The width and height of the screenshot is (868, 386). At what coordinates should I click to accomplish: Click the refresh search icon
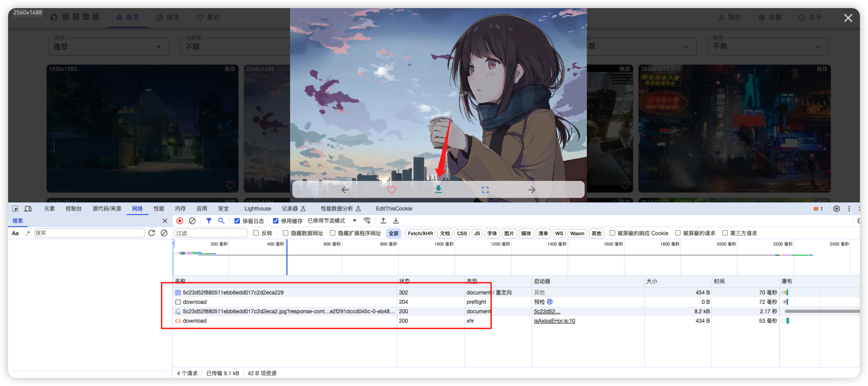coord(152,233)
